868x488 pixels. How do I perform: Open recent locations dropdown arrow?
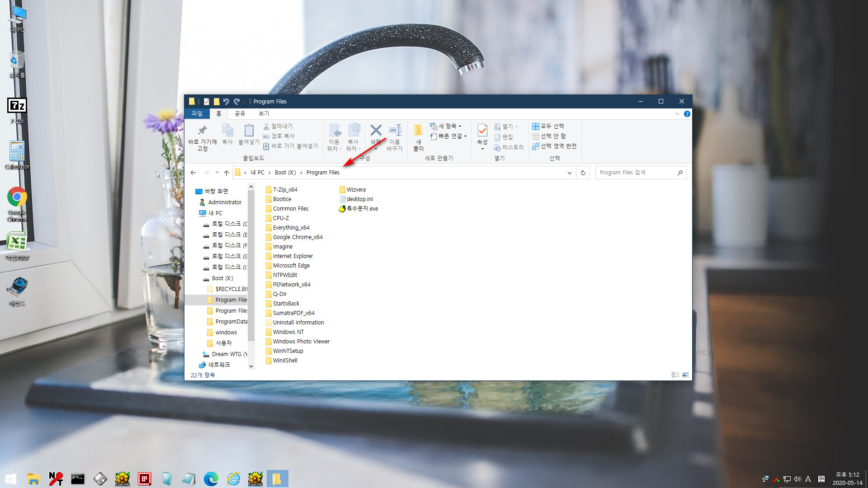tap(217, 173)
